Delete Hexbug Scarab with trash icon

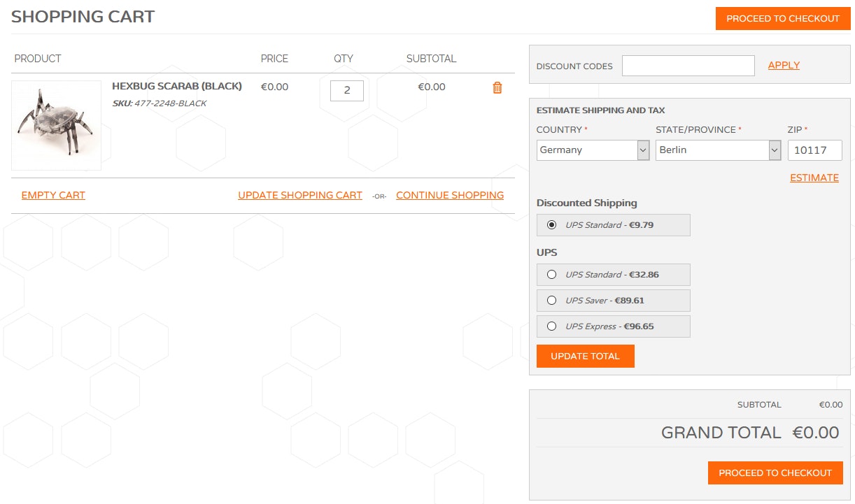[497, 88]
